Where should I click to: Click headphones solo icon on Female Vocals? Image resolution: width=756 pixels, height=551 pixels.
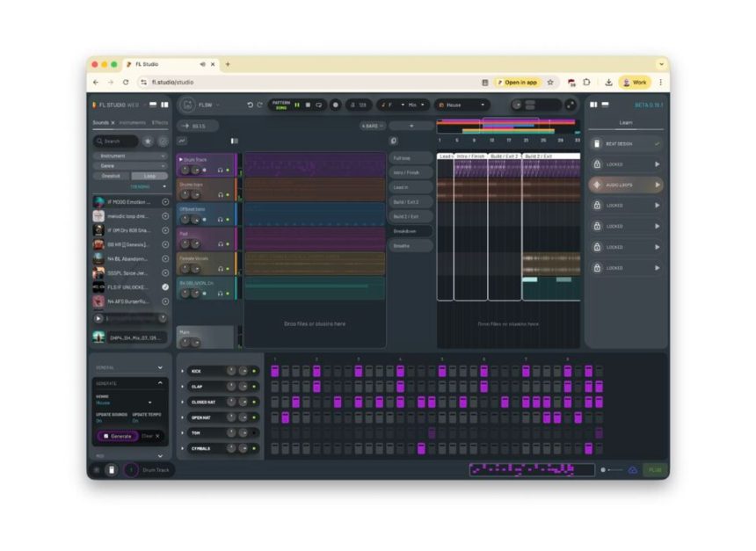(x=221, y=269)
